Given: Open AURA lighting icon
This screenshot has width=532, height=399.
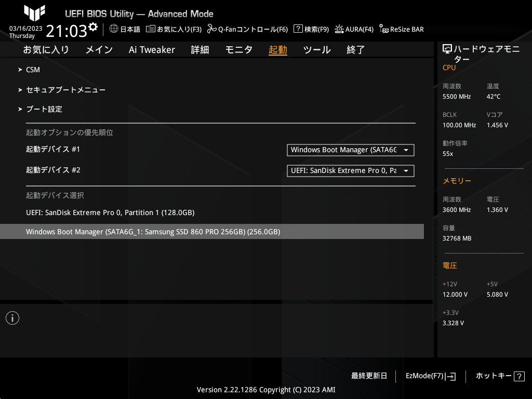Looking at the screenshot, I should pos(339,29).
